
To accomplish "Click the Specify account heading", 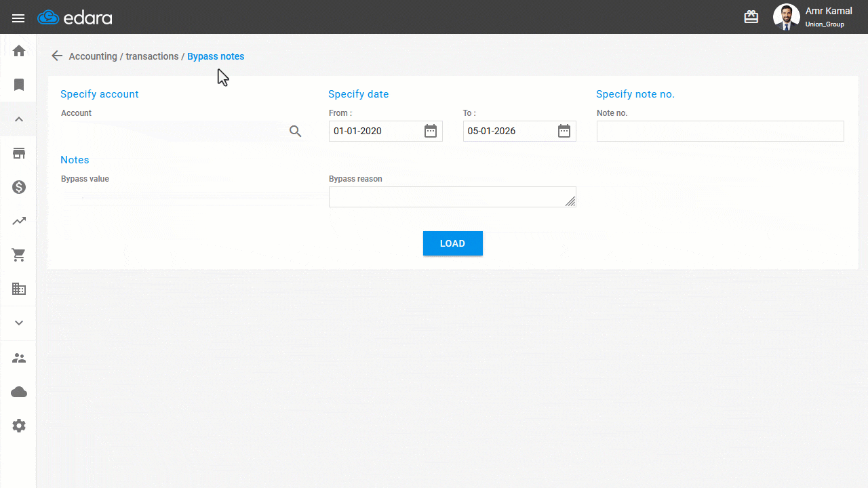I will click(100, 94).
